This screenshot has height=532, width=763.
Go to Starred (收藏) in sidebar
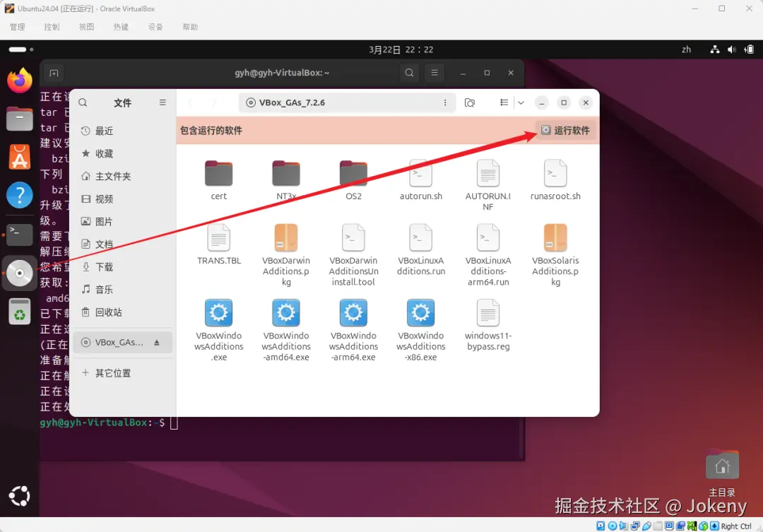[123, 154]
